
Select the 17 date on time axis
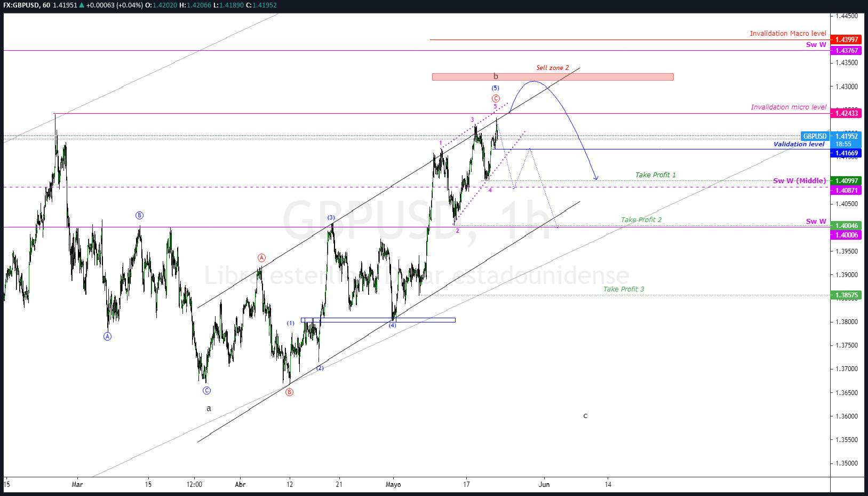click(x=466, y=484)
